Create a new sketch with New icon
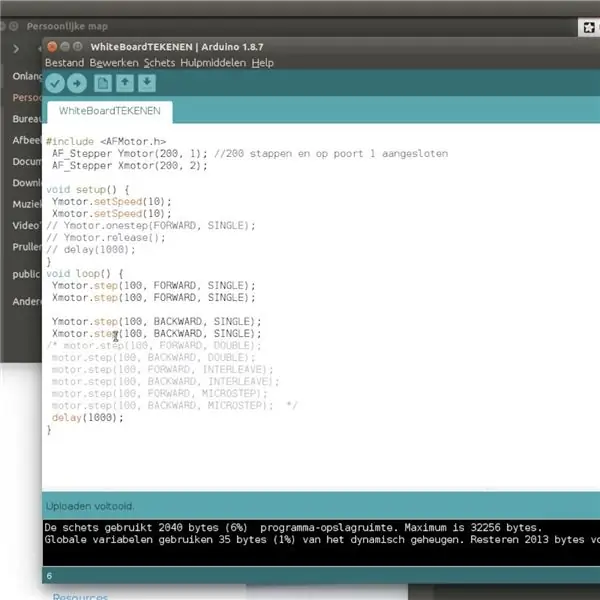The width and height of the screenshot is (600, 600). pos(103,83)
